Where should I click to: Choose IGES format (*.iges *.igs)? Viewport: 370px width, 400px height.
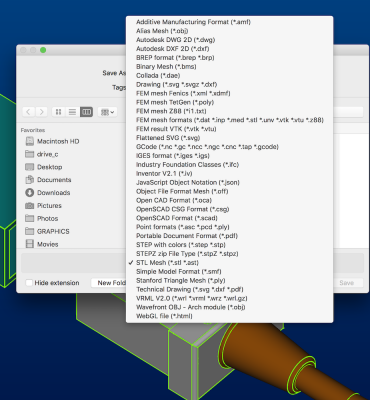click(229, 156)
